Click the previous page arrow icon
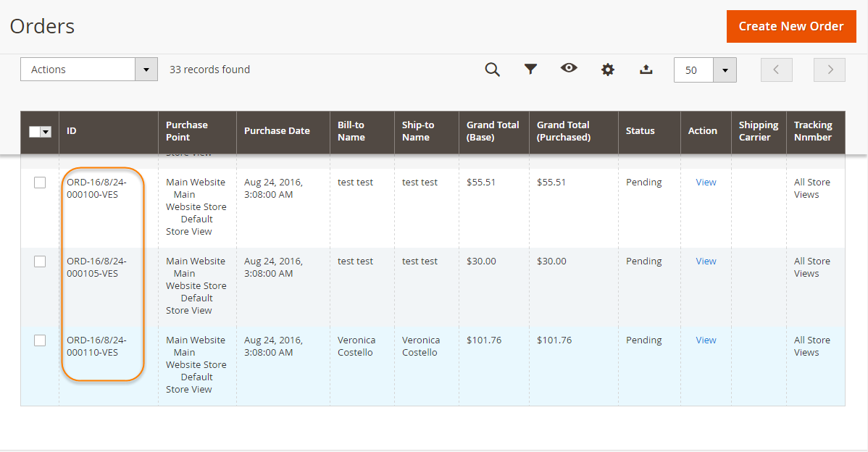Viewport: 868px width, 452px height. tap(776, 70)
